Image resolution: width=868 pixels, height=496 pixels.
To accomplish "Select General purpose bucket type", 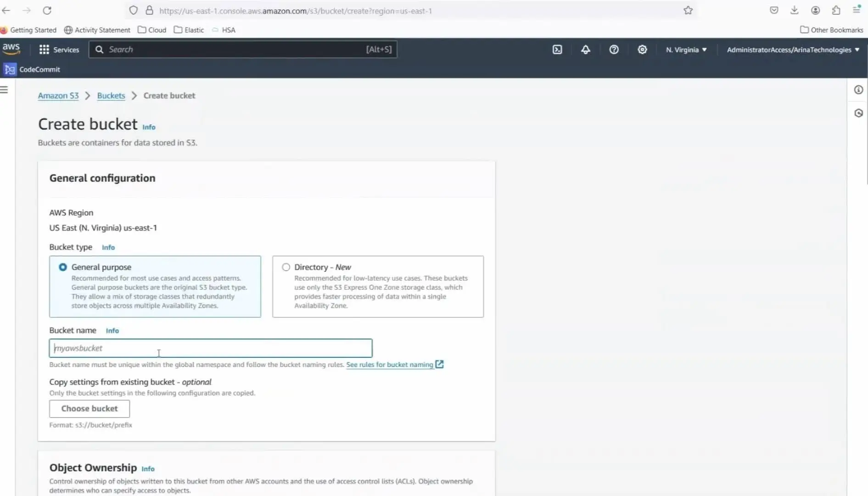I will click(x=63, y=267).
